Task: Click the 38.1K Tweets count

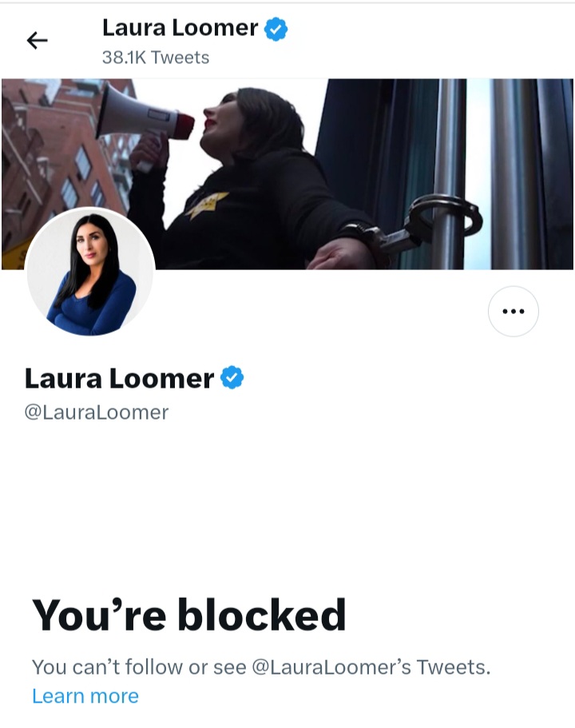Action: point(156,58)
